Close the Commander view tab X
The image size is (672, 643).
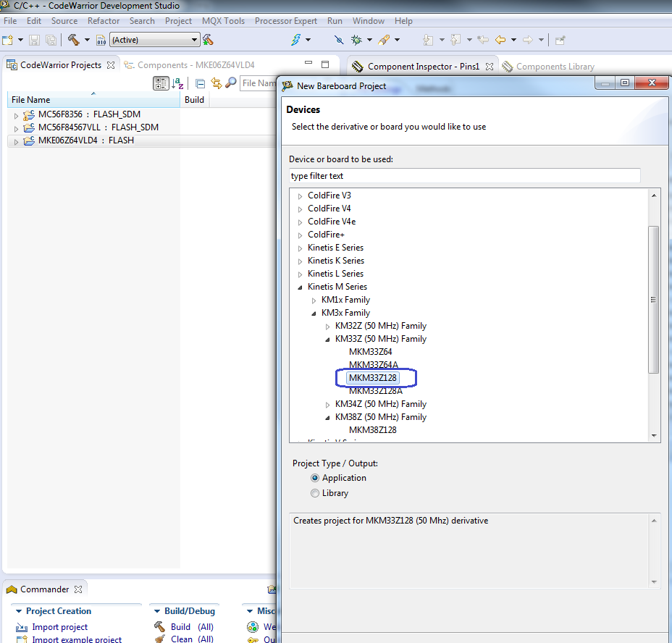point(78,589)
